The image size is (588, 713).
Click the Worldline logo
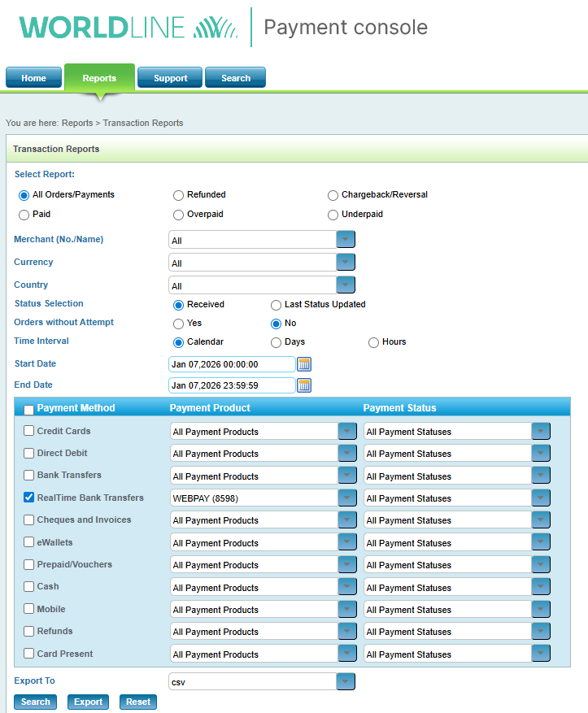[128, 28]
